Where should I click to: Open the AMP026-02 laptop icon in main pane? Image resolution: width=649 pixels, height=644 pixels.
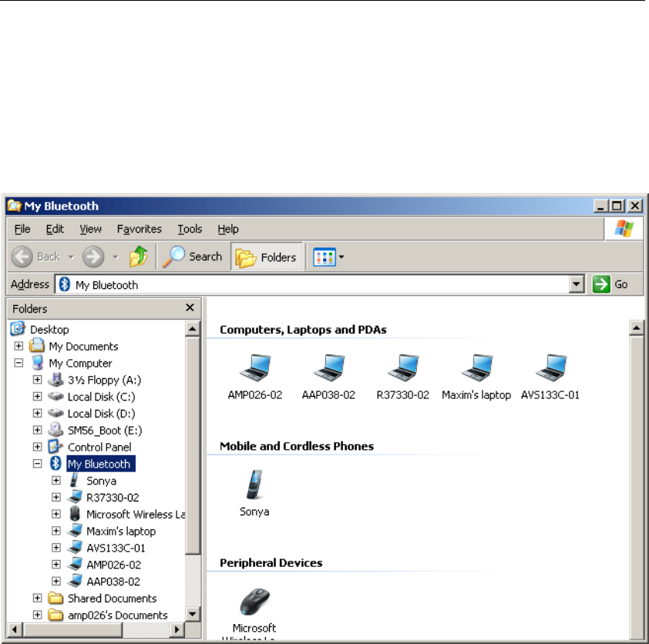click(255, 367)
